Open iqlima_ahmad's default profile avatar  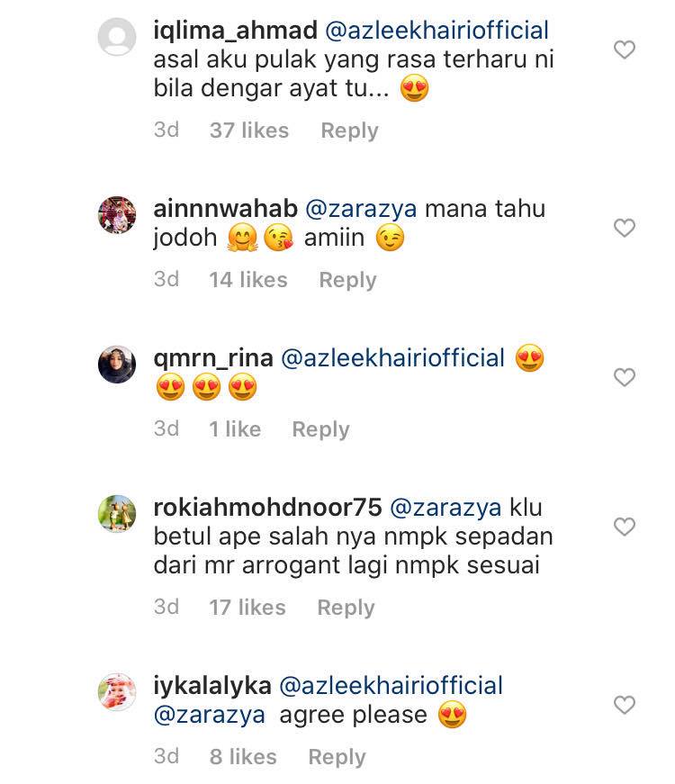coord(117,37)
